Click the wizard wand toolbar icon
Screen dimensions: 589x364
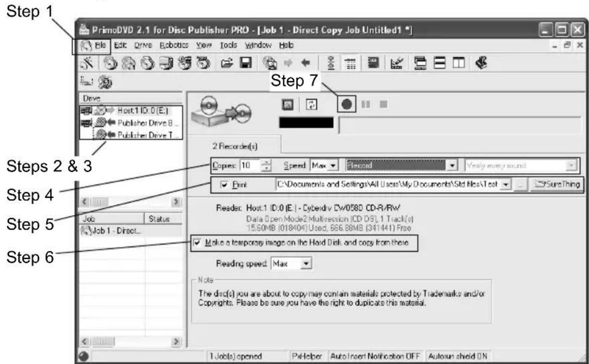tap(87, 63)
